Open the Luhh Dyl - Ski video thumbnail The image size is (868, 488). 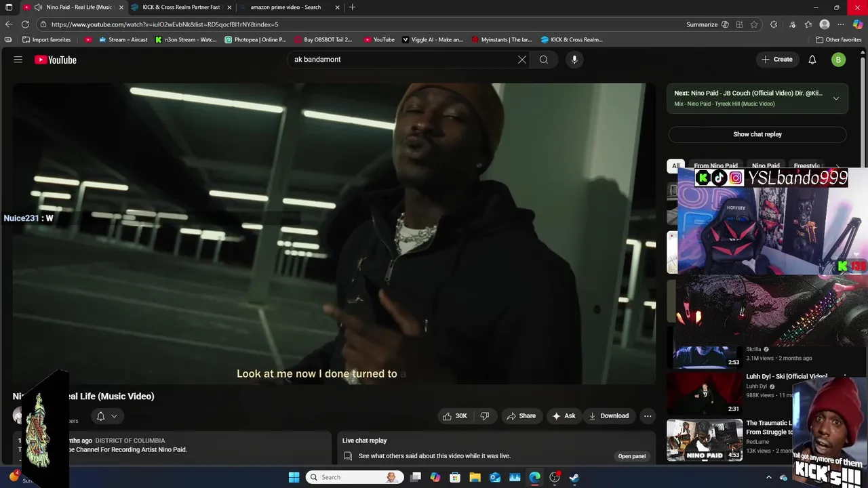705,393
